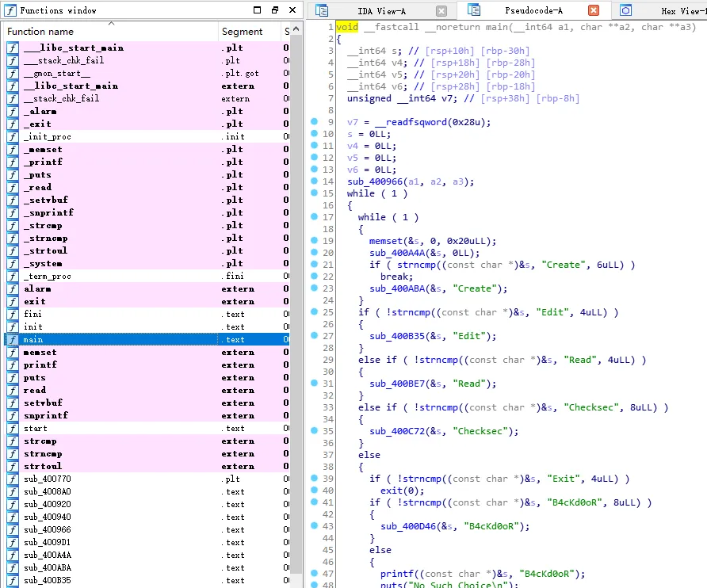This screenshot has height=588, width=707.
Task: Select sub_400ABA in the function list
Action: tap(147, 567)
